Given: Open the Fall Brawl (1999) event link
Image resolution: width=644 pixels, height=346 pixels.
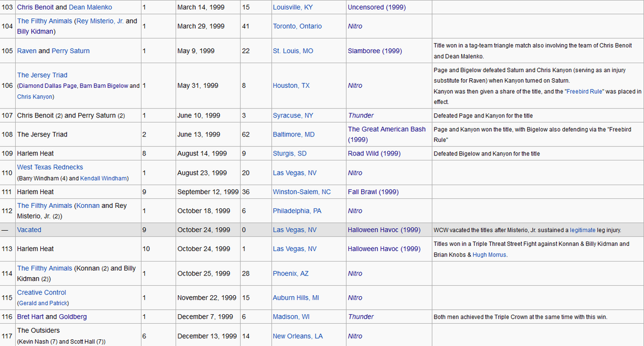Looking at the screenshot, I should coord(373,192).
